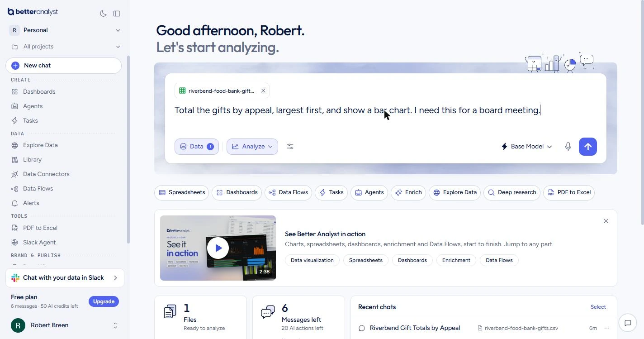Select the Spreadsheets suggestion chip
Viewport: 644px width, 339px height.
(x=182, y=193)
